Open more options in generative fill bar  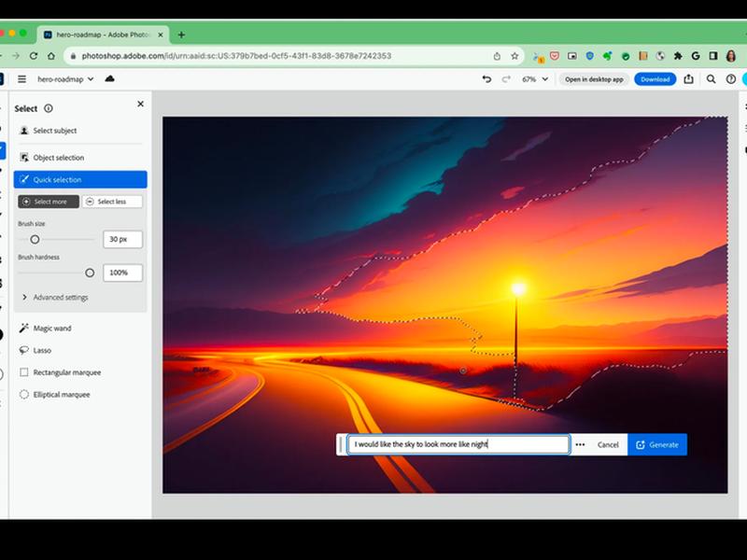[x=580, y=444]
